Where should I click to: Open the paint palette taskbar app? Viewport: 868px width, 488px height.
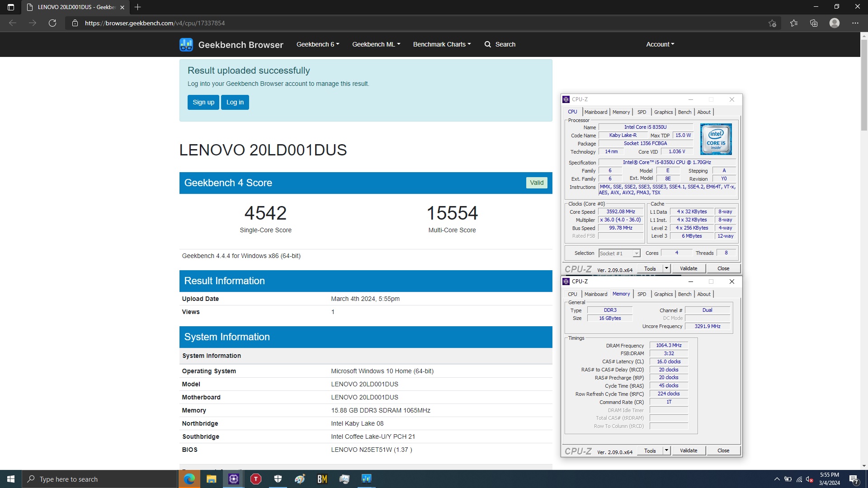click(x=300, y=479)
